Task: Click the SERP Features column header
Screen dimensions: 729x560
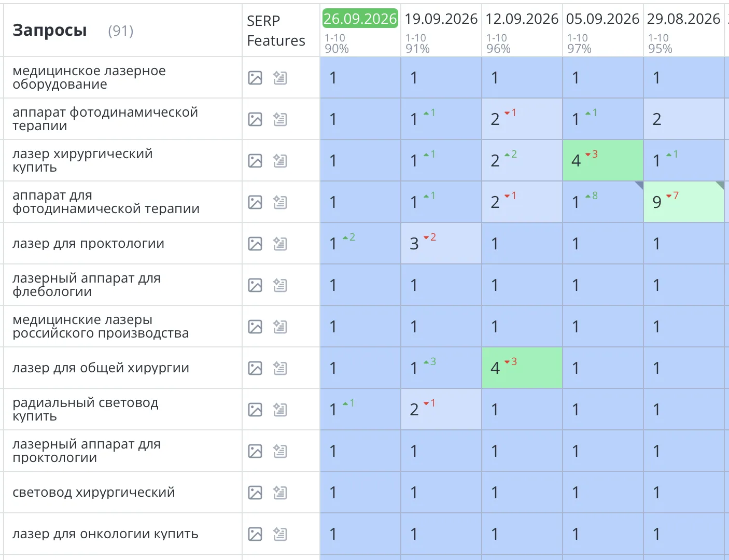Action: point(276,31)
